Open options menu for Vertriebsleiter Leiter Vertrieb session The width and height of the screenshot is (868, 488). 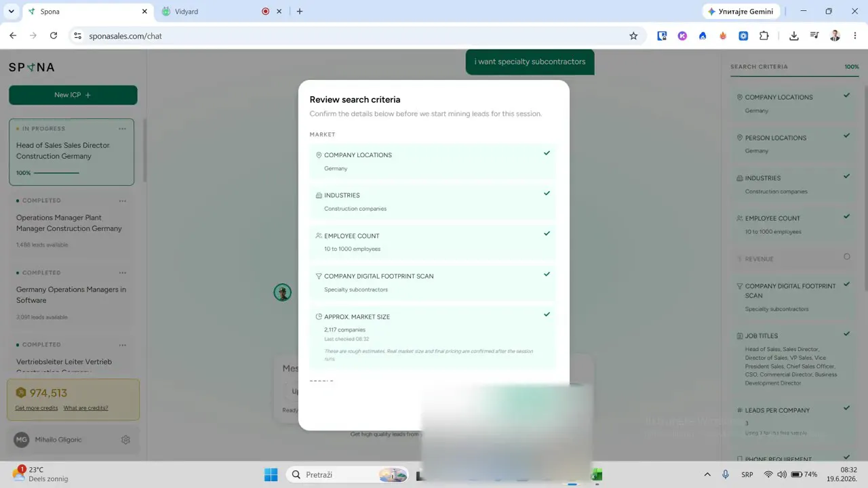tap(122, 344)
